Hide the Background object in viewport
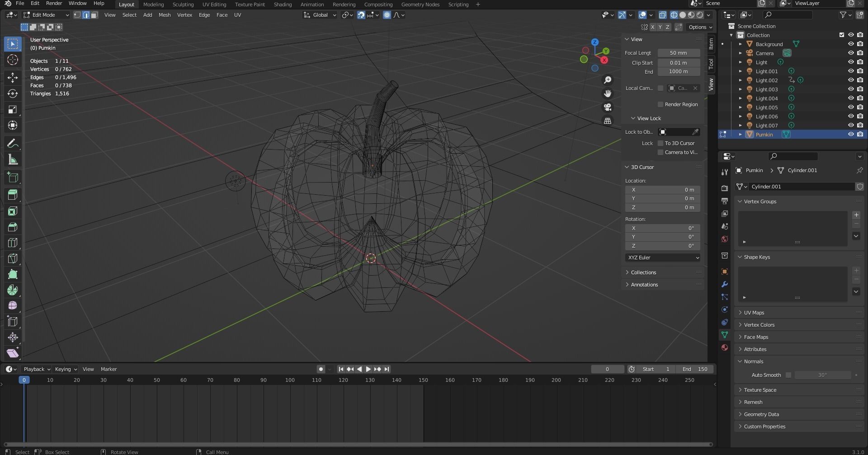Screen dimensions: 868x455 coord(851,44)
